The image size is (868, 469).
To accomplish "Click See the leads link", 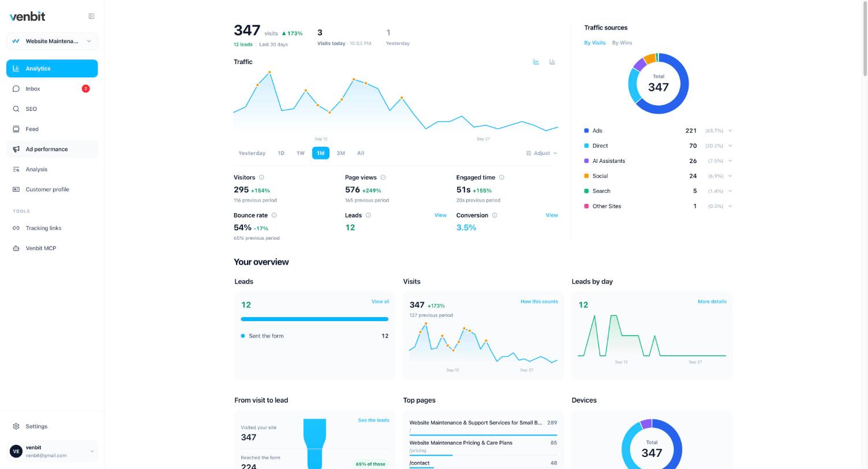I will (x=373, y=420).
